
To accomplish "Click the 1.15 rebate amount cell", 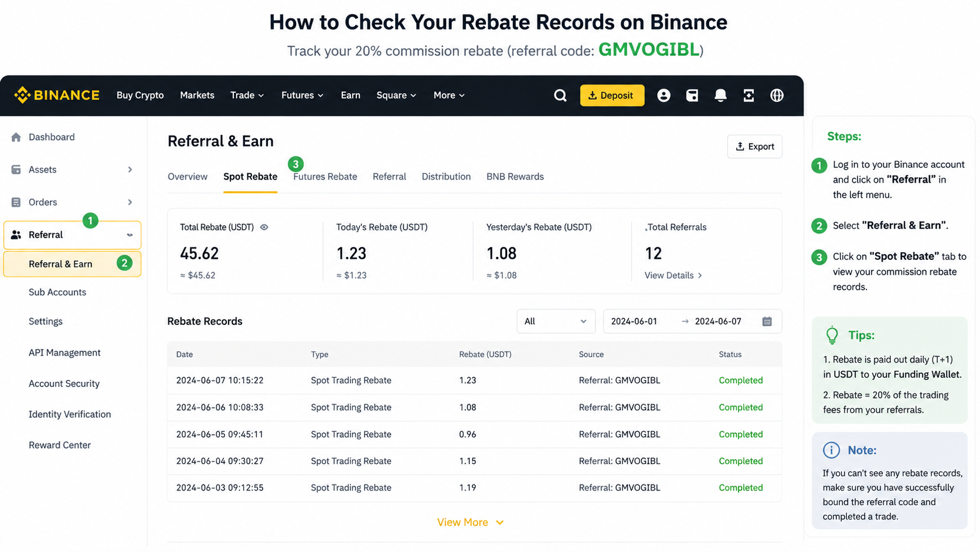I will point(468,461).
